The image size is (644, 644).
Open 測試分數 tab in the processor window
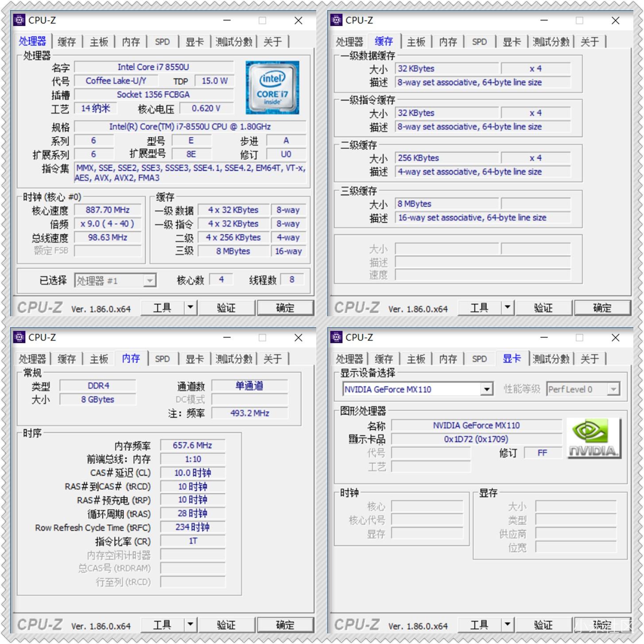[234, 42]
